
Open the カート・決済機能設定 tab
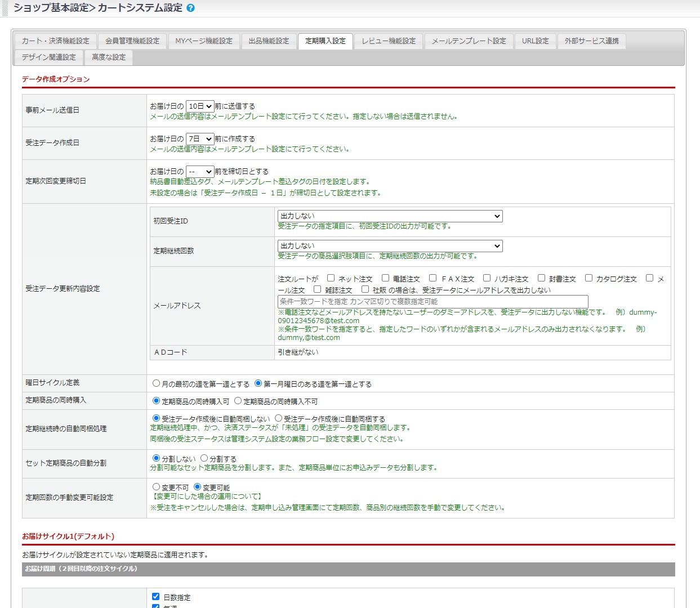pos(55,41)
